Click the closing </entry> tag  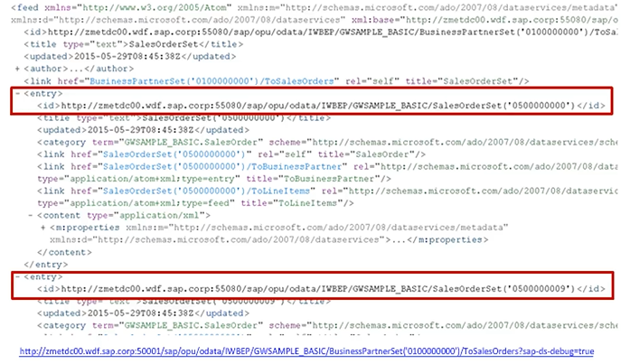(46, 265)
